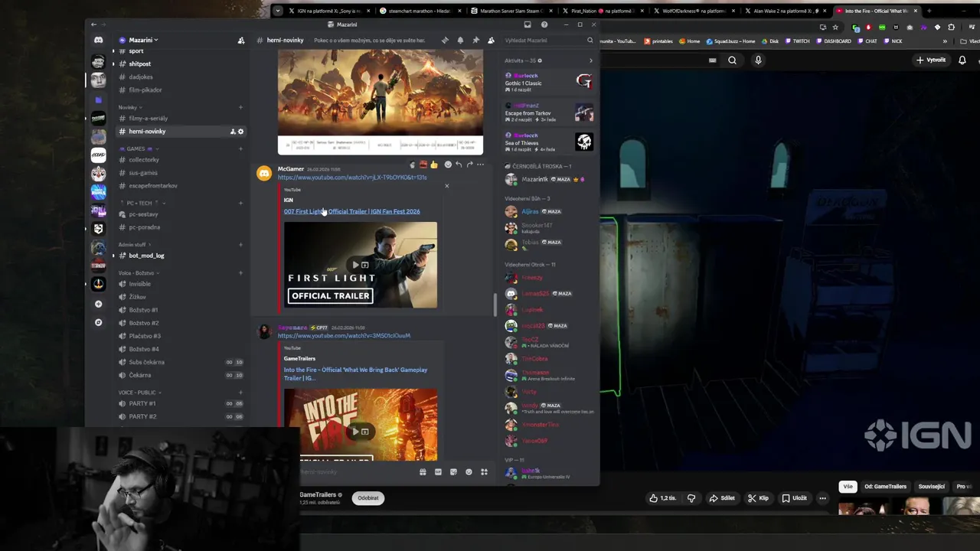
Task: Click McGamer's youtube.com URL link
Action: [x=352, y=178]
